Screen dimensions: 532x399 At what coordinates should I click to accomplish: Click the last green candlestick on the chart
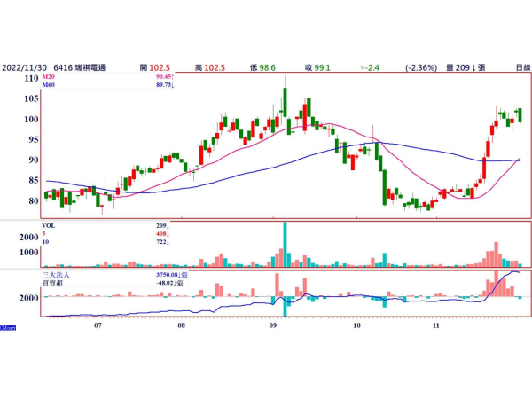(520, 115)
